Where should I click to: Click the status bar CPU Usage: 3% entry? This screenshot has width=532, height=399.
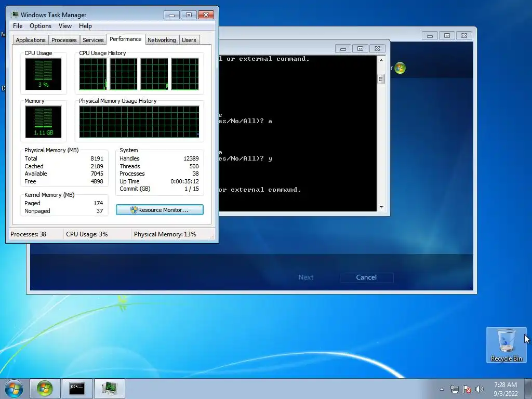tap(87, 234)
